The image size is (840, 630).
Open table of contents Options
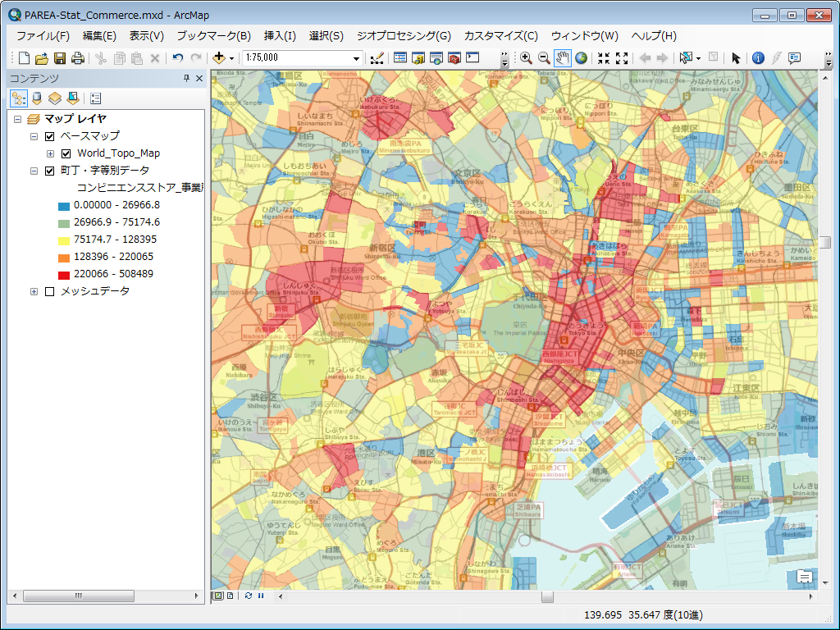(95, 98)
